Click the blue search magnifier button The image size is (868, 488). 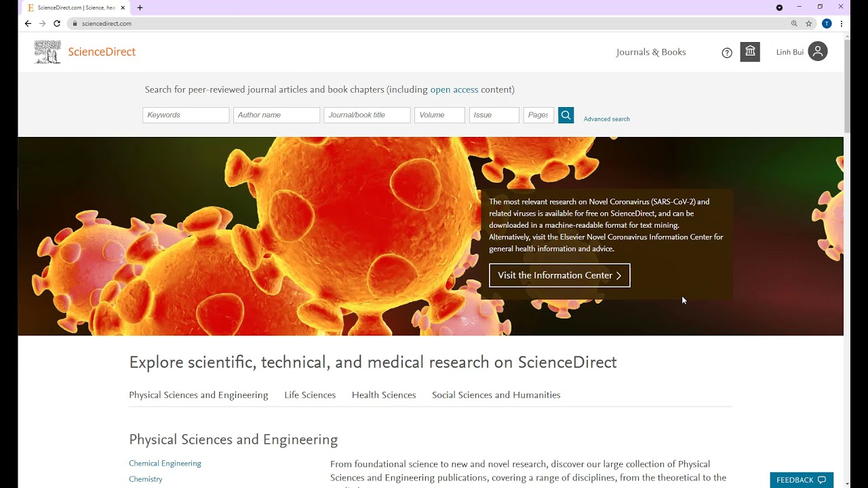pyautogui.click(x=566, y=115)
